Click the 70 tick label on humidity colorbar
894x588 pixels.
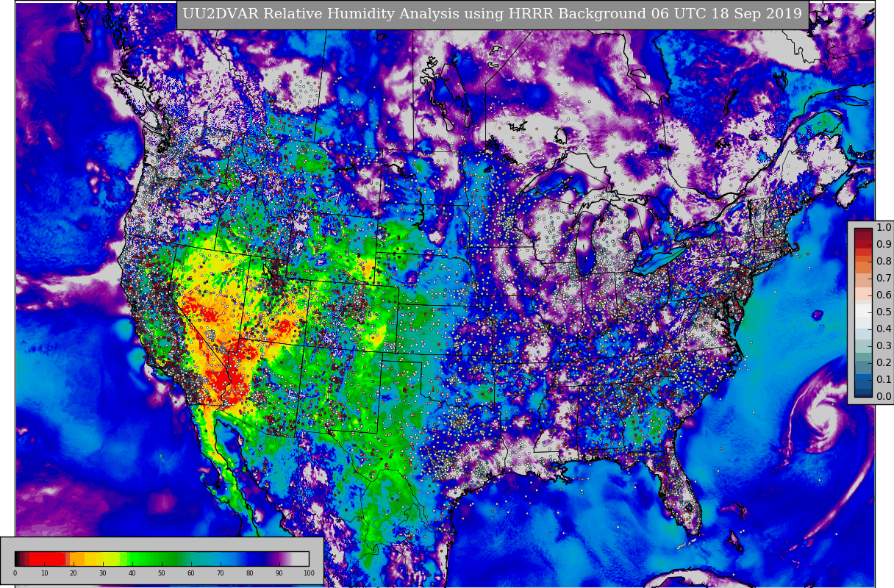coord(221,573)
